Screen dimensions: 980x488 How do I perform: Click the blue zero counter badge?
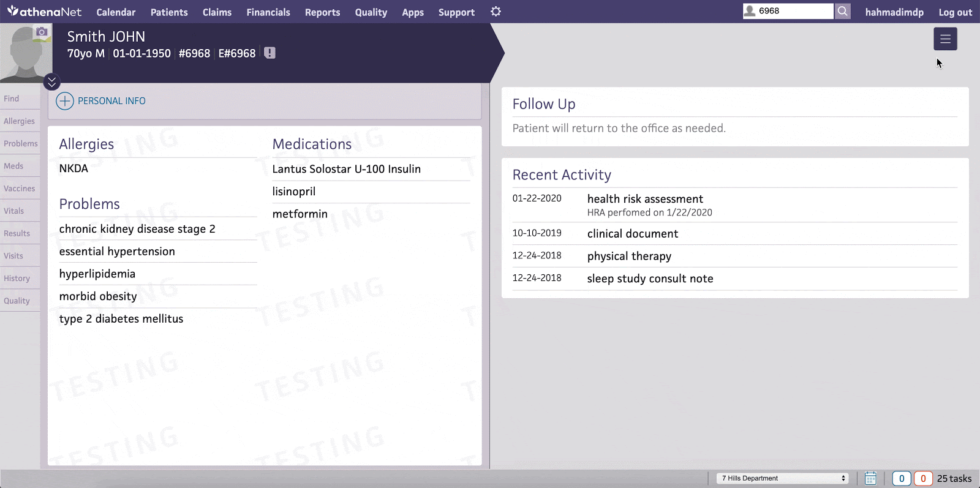tap(901, 478)
